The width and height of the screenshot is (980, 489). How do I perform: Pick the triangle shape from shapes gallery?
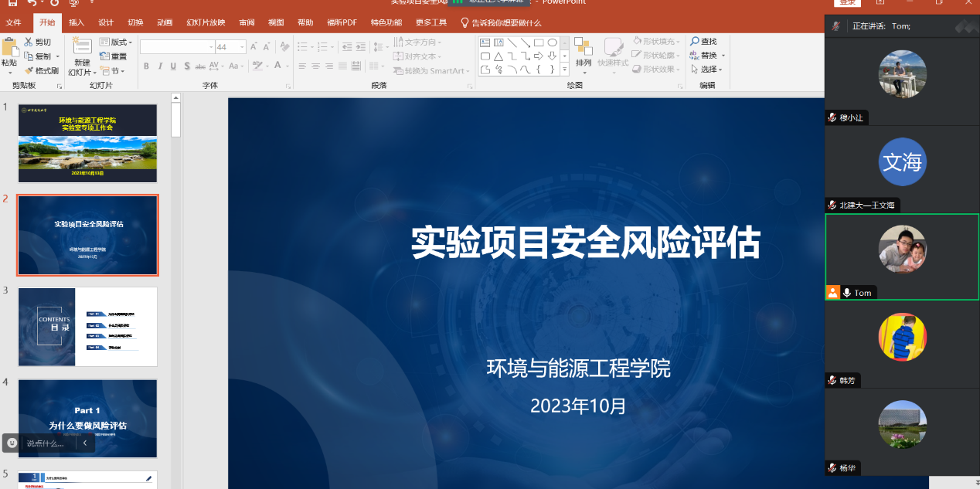pos(499,56)
